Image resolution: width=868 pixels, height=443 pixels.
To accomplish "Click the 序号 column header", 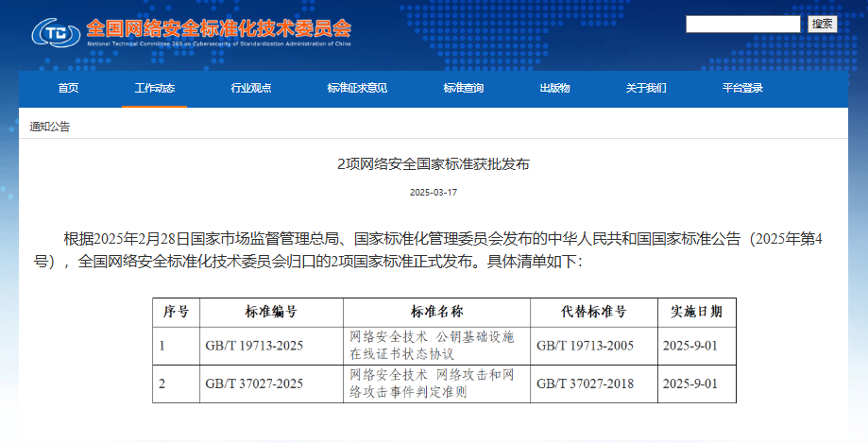I will click(176, 313).
